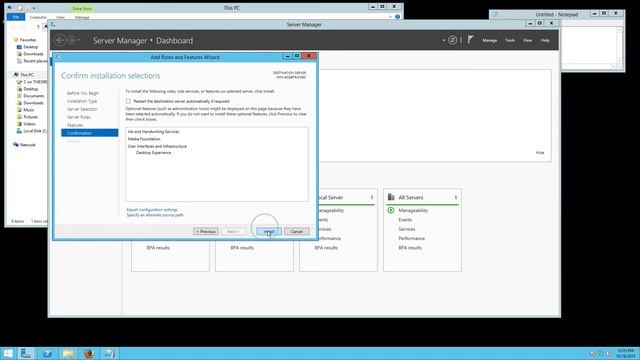
Task: Open the Manage menu in Server Manager
Action: (489, 40)
